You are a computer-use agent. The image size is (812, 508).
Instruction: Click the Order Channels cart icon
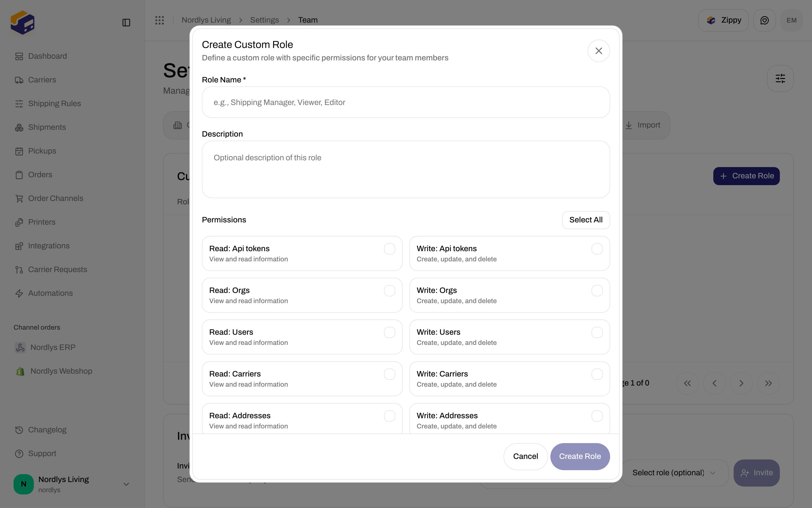point(19,199)
